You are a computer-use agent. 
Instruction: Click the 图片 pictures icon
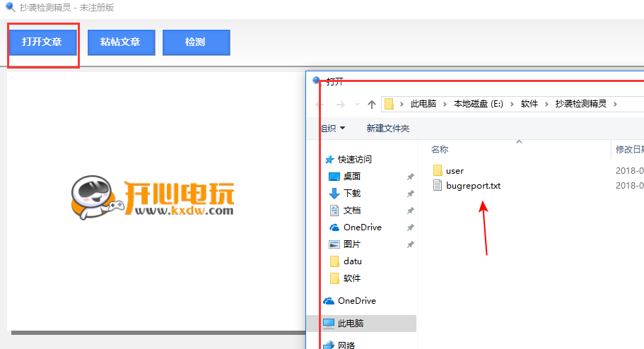[x=334, y=244]
